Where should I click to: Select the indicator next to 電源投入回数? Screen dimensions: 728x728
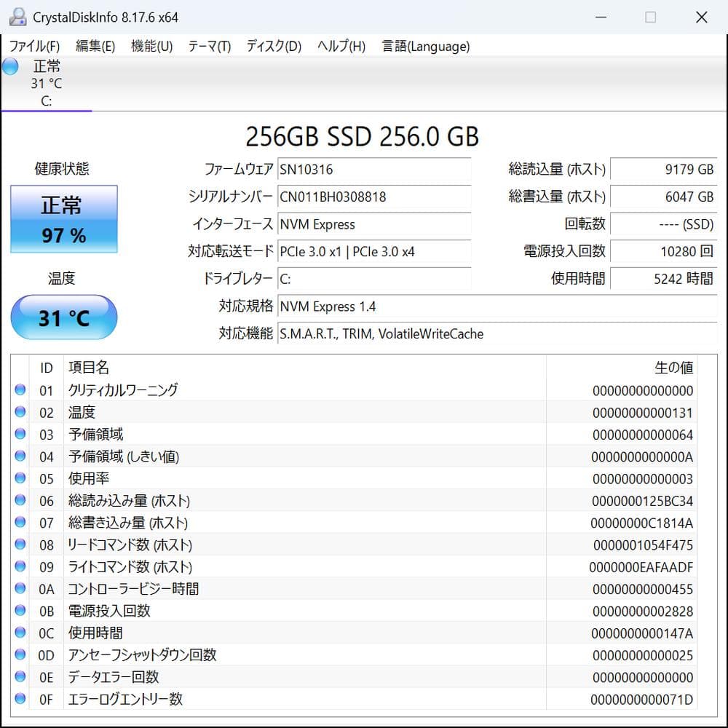[x=21, y=611]
